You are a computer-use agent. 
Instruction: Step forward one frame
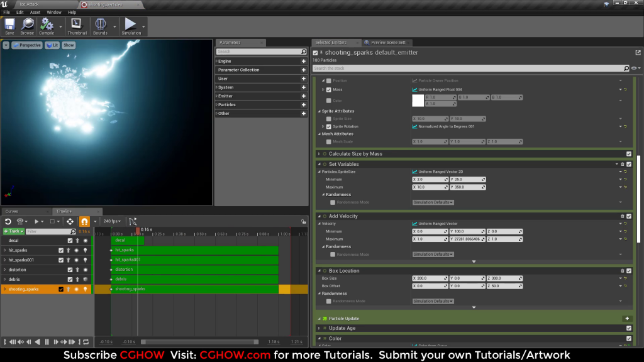coord(56,342)
